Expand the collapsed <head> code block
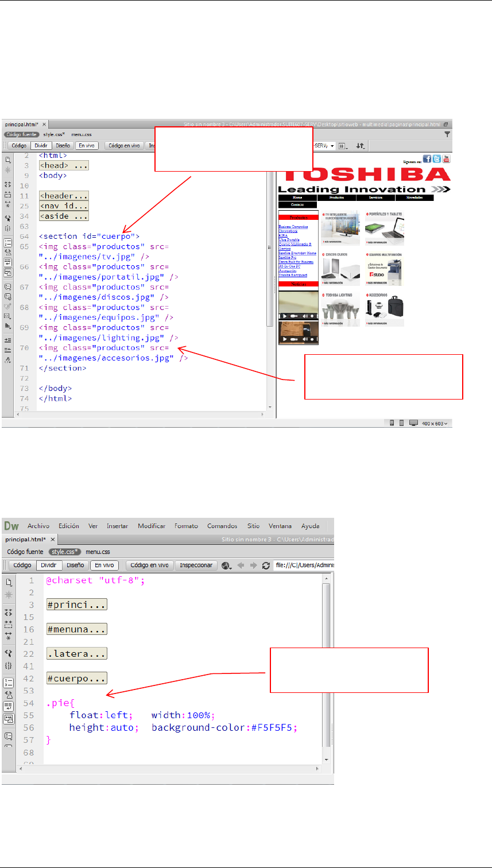This screenshot has width=492, height=868. [64, 165]
